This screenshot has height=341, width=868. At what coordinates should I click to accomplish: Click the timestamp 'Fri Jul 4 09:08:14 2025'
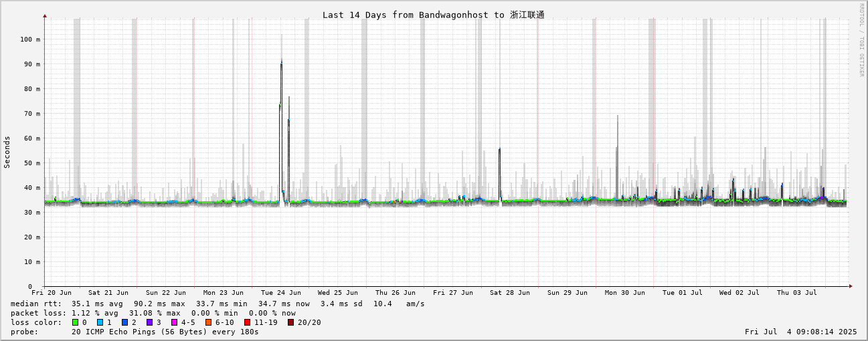[x=800, y=332]
